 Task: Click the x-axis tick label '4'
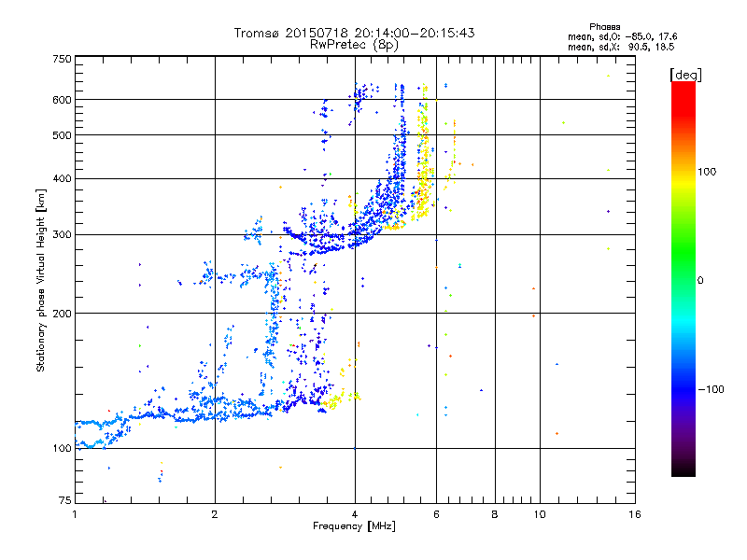coord(355,514)
